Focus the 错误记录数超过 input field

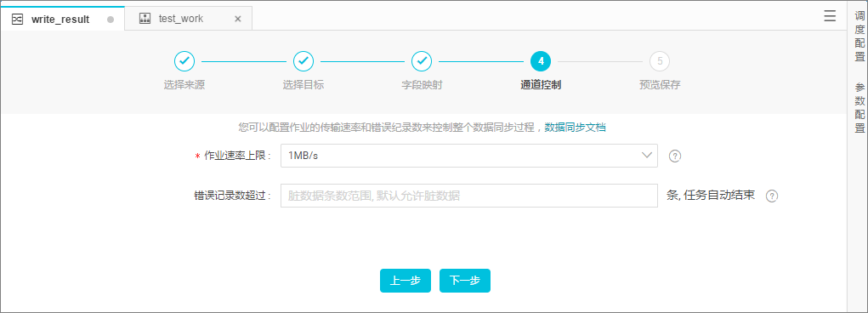pyautogui.click(x=469, y=196)
